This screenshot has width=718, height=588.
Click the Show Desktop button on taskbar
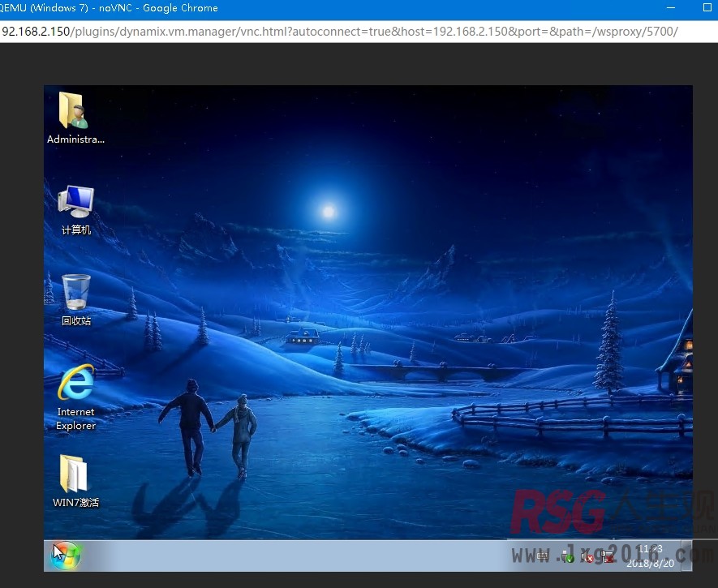686,556
